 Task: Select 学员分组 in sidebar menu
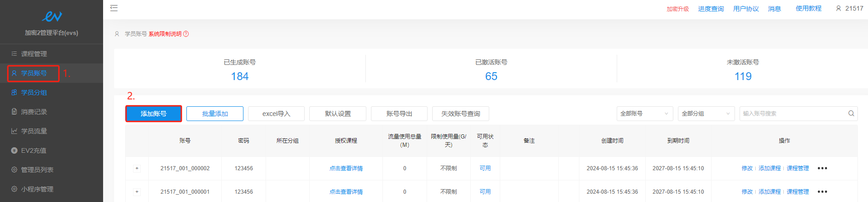point(34,92)
